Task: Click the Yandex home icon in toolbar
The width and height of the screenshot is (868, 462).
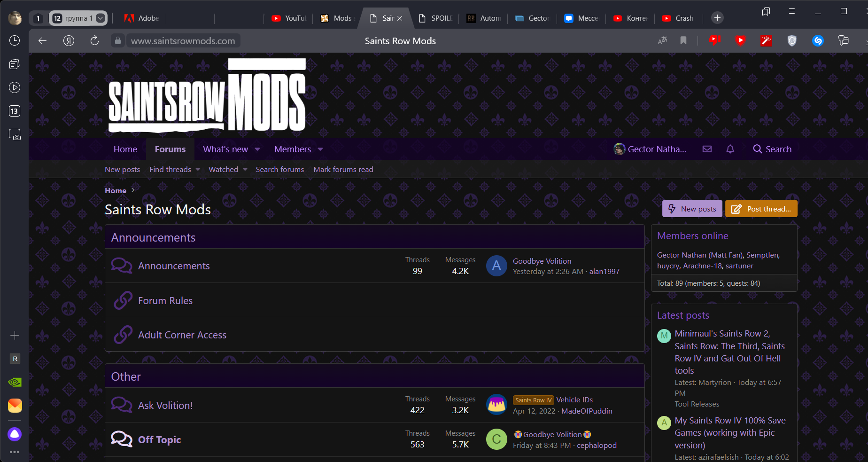Action: 69,41
